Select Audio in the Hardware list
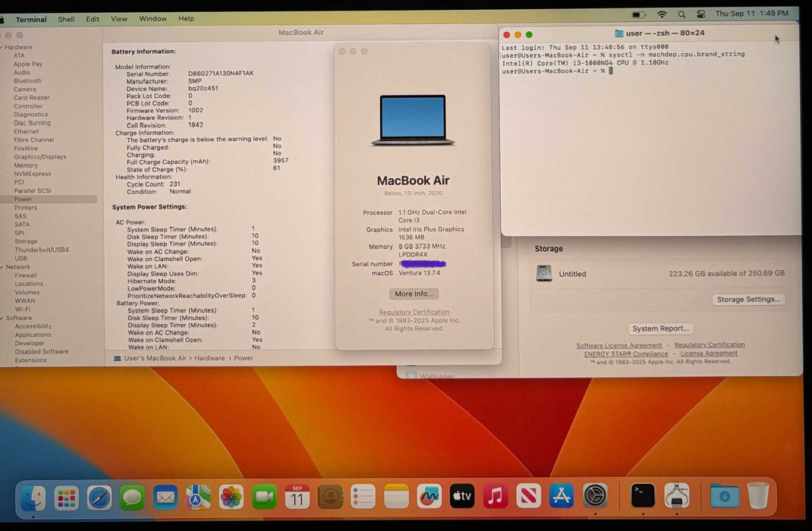This screenshot has width=812, height=531. tap(22, 73)
